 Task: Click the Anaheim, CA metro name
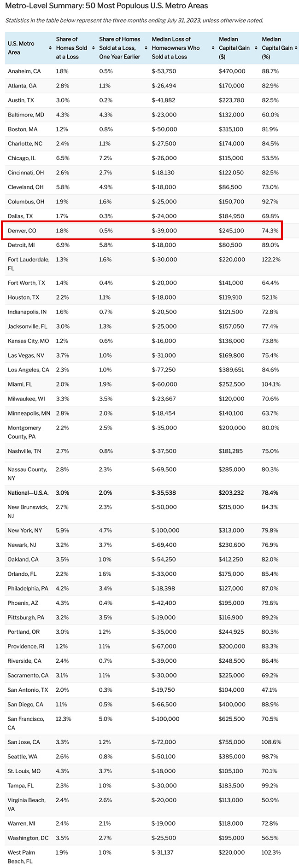pos(24,71)
